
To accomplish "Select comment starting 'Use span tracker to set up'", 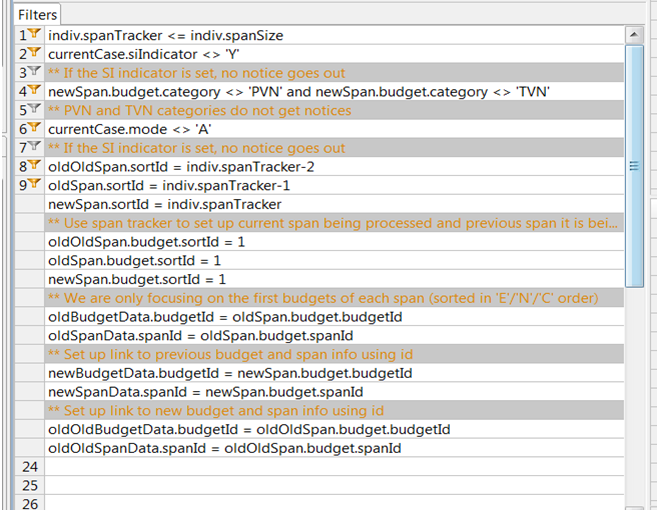I will click(334, 223).
